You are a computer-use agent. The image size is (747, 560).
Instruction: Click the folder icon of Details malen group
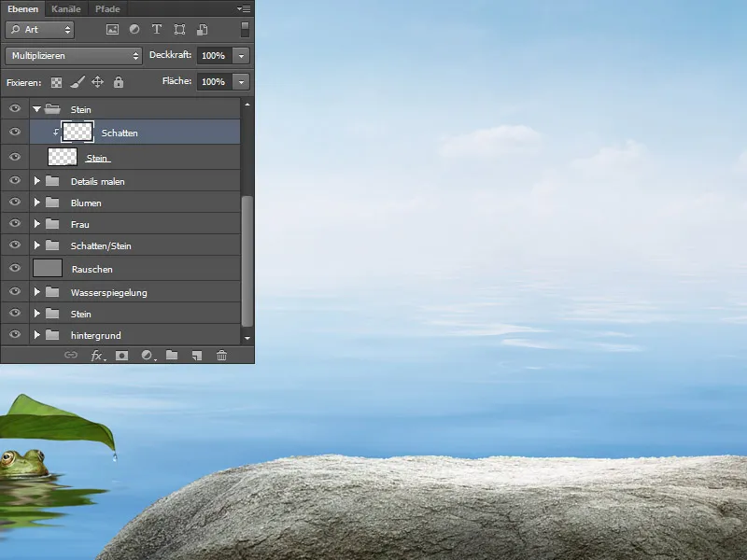point(52,181)
